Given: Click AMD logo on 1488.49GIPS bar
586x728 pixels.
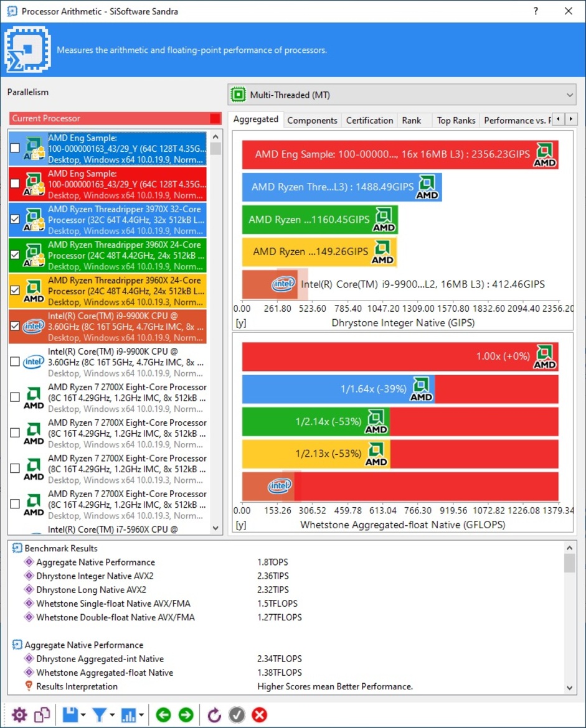Looking at the screenshot, I should (427, 187).
